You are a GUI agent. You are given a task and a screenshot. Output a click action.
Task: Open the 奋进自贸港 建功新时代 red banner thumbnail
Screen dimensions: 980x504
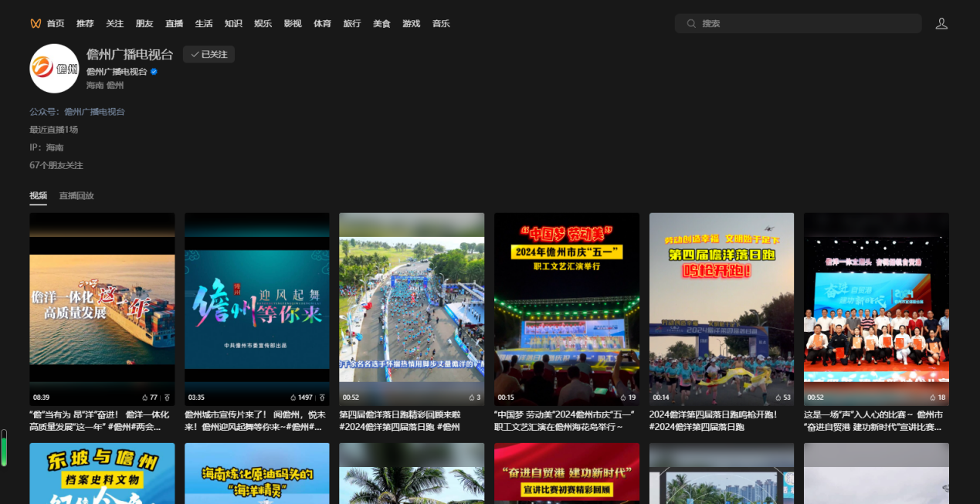pyautogui.click(x=567, y=473)
